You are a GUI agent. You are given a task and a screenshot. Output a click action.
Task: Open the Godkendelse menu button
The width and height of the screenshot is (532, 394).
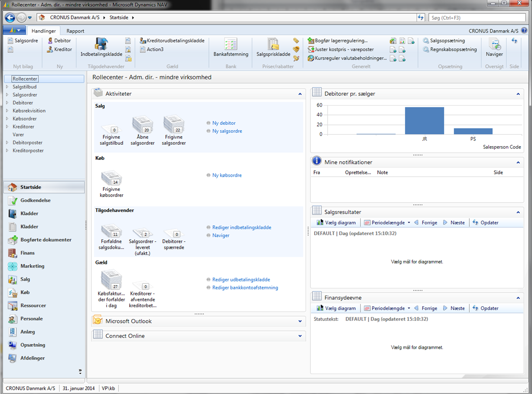pyautogui.click(x=44, y=200)
